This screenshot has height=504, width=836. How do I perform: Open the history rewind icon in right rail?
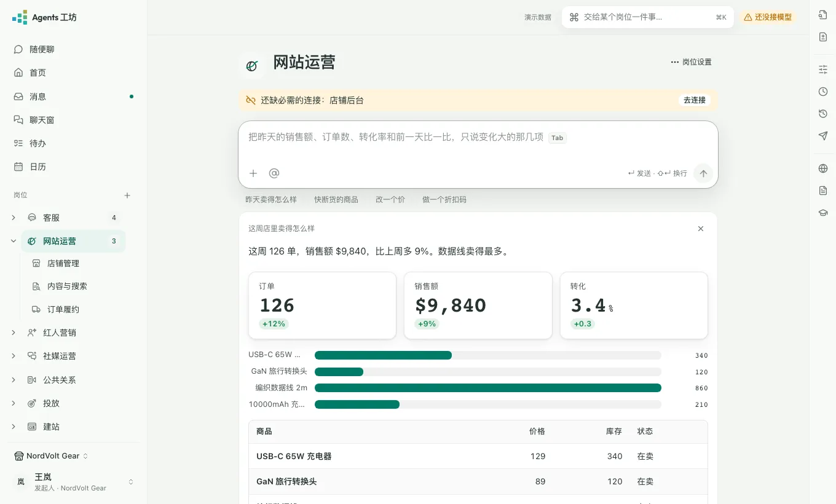823,114
